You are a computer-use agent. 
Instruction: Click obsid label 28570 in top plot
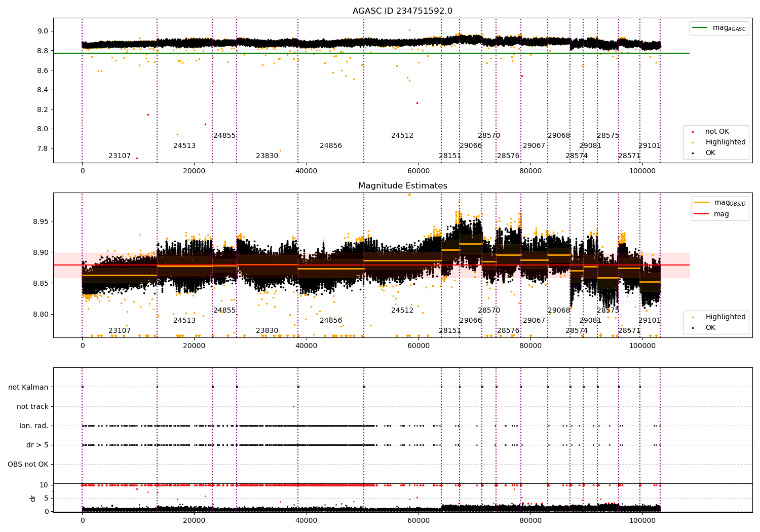point(489,136)
